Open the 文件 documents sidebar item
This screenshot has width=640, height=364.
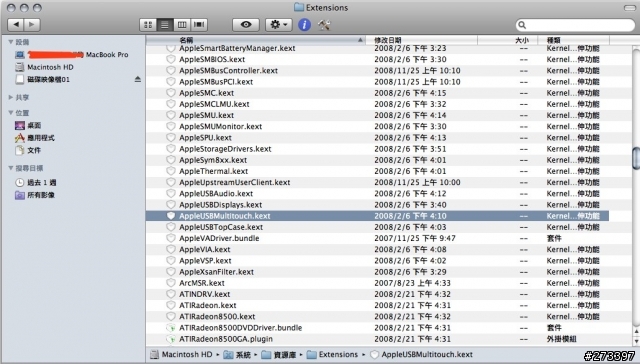click(28, 150)
